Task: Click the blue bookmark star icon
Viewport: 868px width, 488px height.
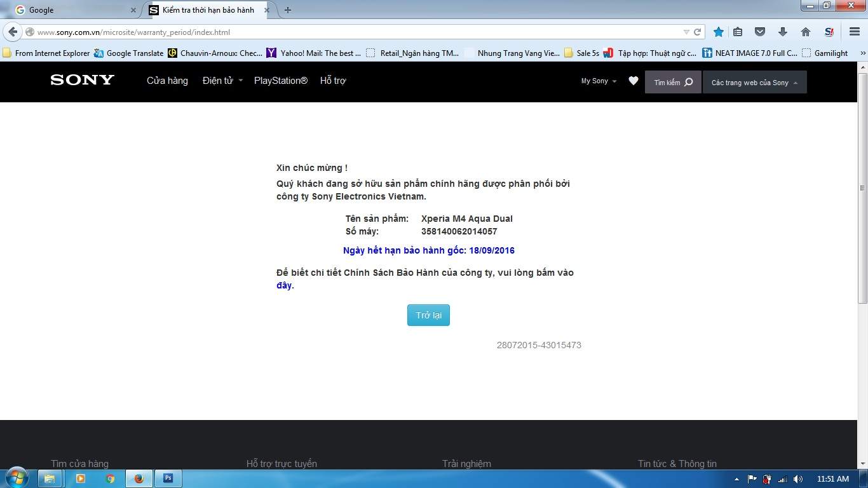Action: click(x=719, y=32)
